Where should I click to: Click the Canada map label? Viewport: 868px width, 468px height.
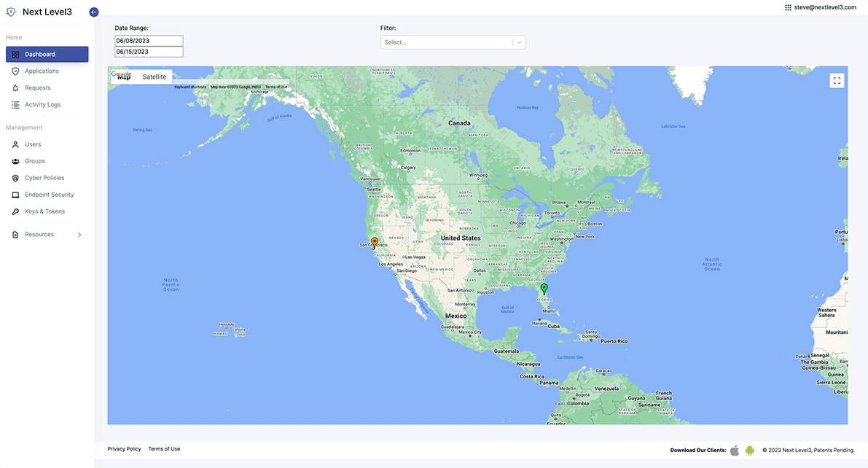459,123
